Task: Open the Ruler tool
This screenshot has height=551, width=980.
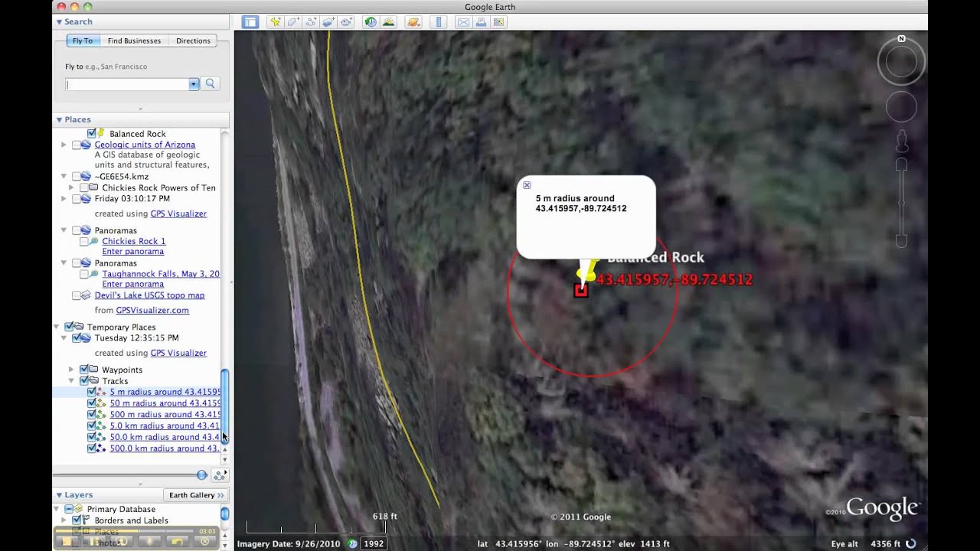Action: point(439,22)
